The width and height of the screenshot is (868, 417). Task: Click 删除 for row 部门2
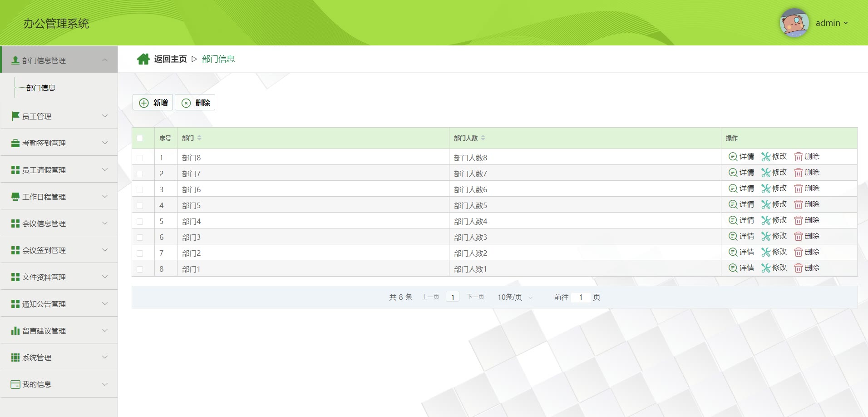tap(807, 252)
